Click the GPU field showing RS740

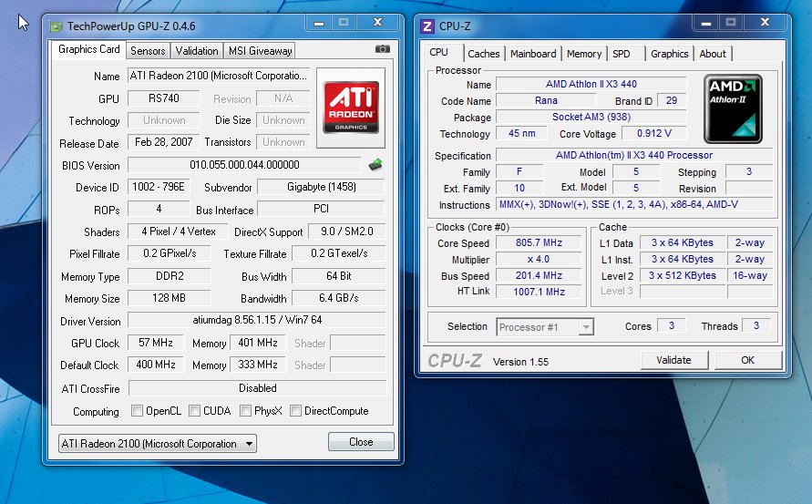[164, 98]
